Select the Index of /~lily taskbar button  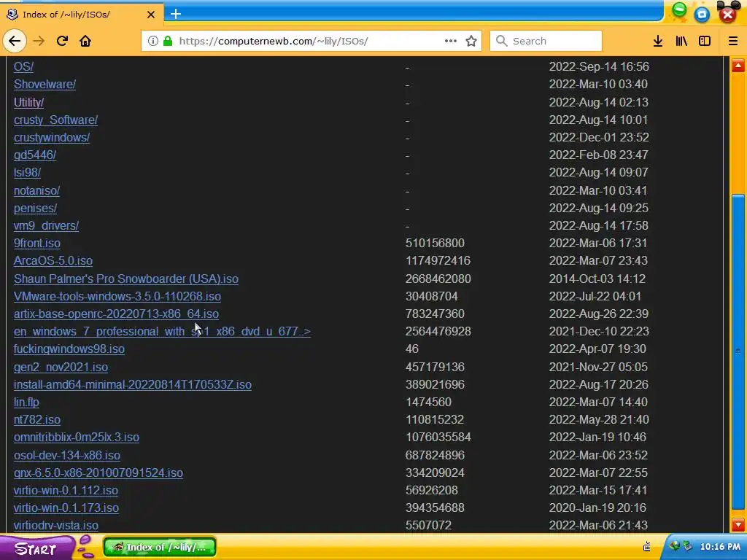tap(160, 547)
